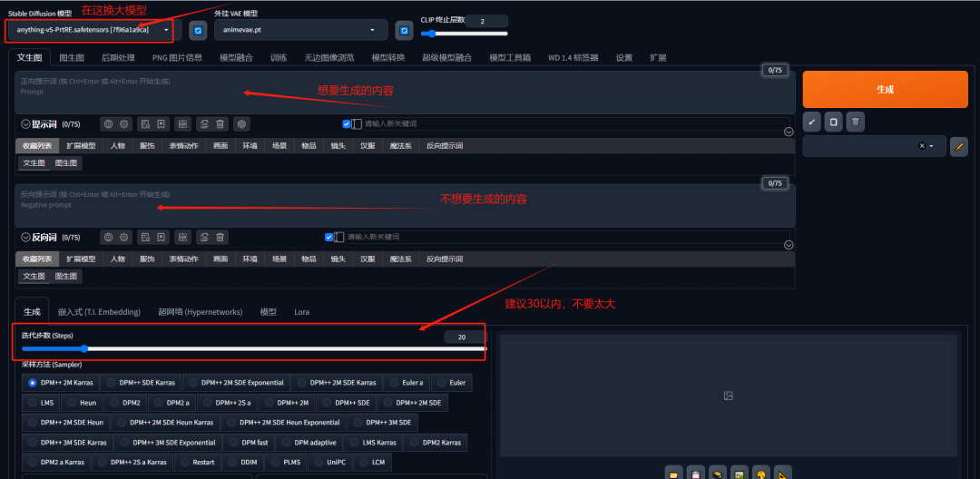
Task: Focus the Negative prompt text area
Action: point(405,205)
